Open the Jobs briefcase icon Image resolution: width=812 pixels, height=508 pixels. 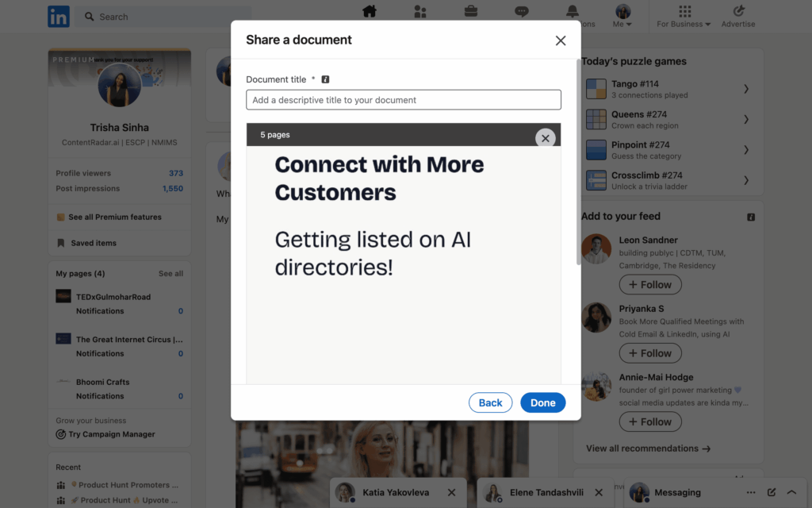471,11
